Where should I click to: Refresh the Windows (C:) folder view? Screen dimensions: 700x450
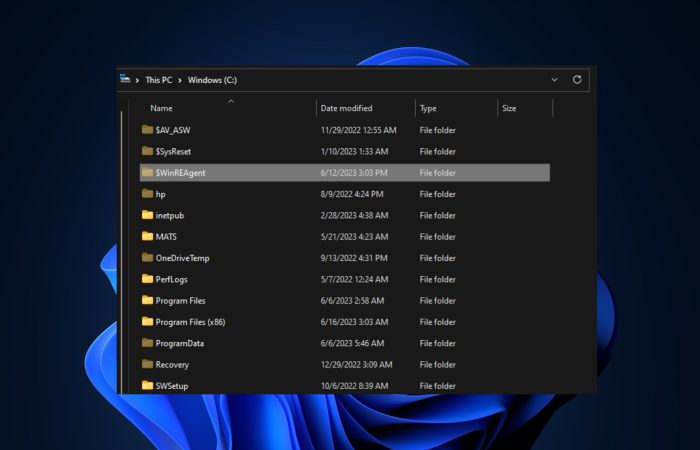click(577, 79)
